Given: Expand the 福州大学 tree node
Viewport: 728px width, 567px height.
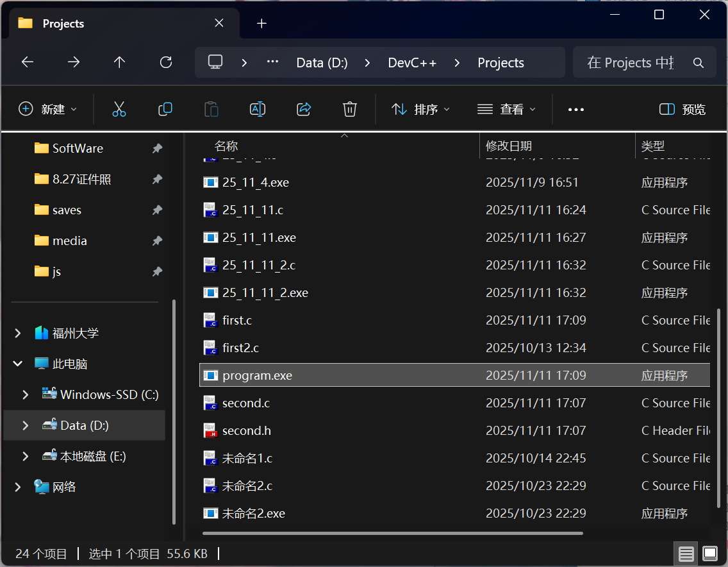Looking at the screenshot, I should pyautogui.click(x=18, y=334).
